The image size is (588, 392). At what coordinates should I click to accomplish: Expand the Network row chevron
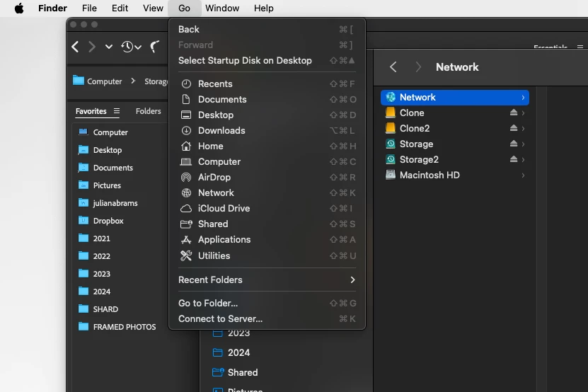click(x=523, y=98)
